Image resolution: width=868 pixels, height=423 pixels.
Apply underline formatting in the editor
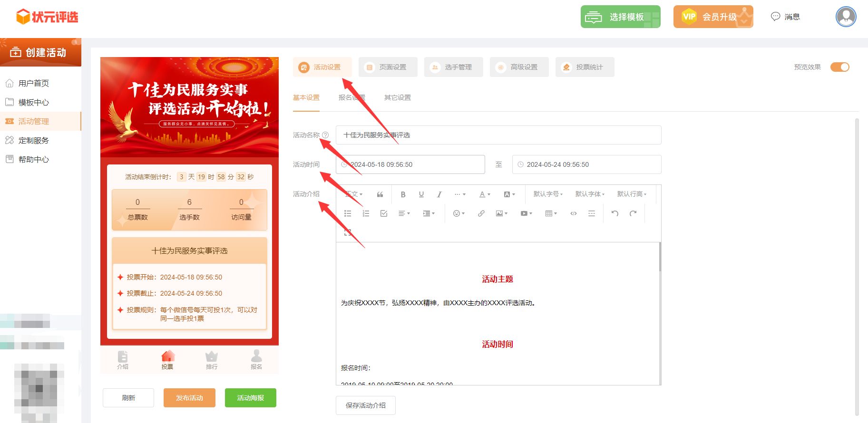pyautogui.click(x=421, y=194)
